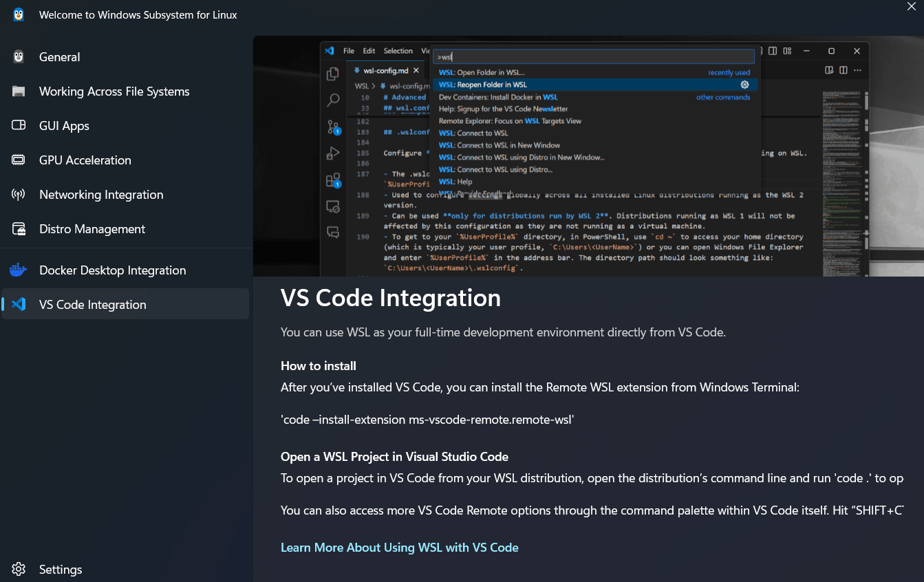924x582 pixels.
Task: Click the antenna icon for Networking Integration
Action: pos(19,195)
